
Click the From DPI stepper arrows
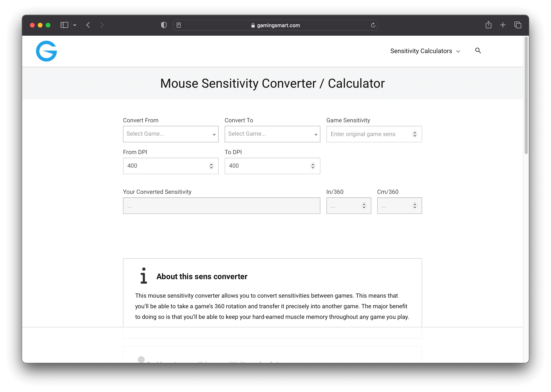[x=211, y=166]
